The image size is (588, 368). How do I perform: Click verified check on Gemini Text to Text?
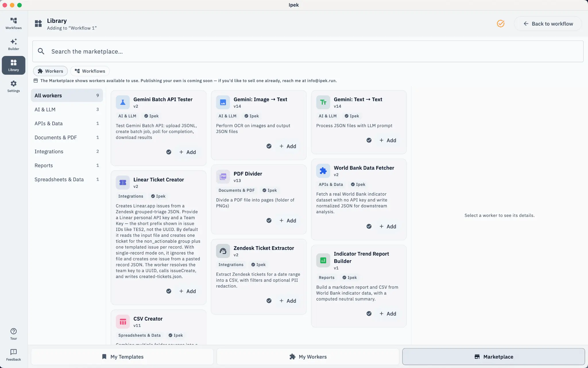(369, 140)
